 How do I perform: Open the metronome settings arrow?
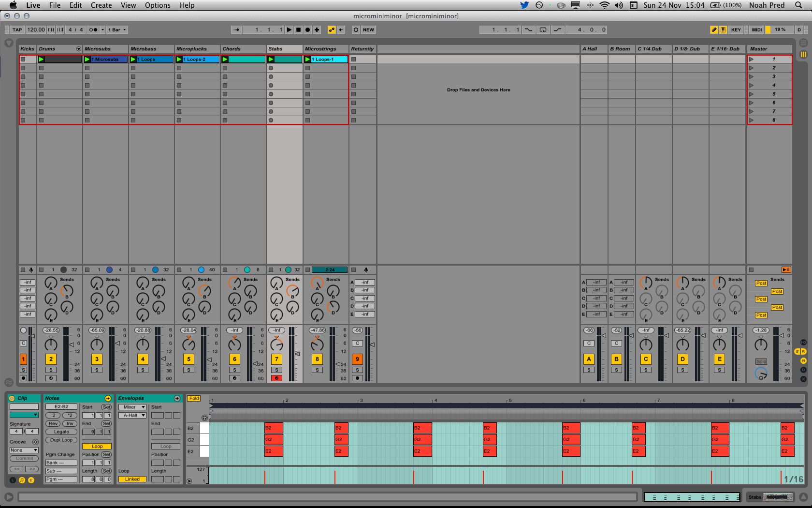(102, 30)
